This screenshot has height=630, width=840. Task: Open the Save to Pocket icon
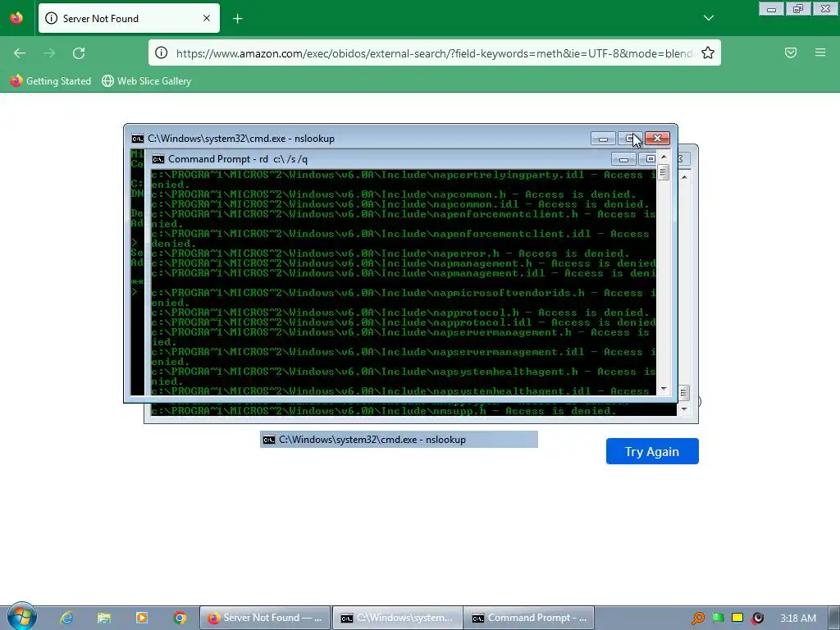(791, 52)
